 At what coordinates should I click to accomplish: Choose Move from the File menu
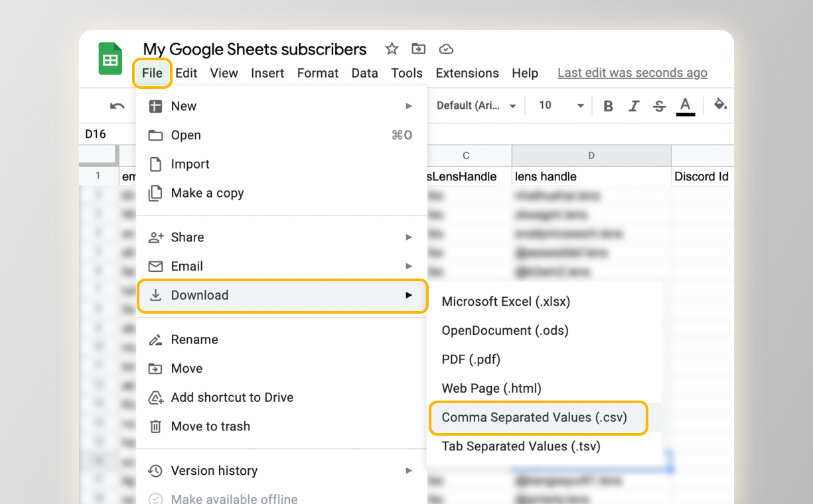coord(281,369)
